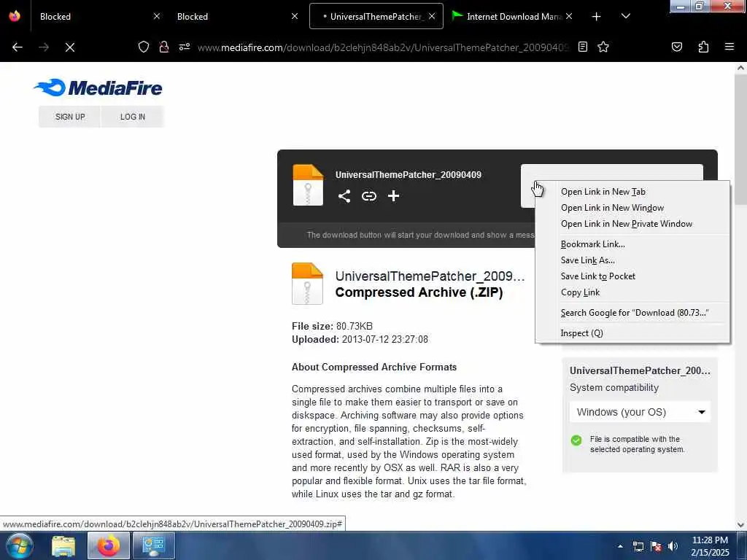747x560 pixels.
Task: Click the plus icon to add file
Action: point(393,195)
